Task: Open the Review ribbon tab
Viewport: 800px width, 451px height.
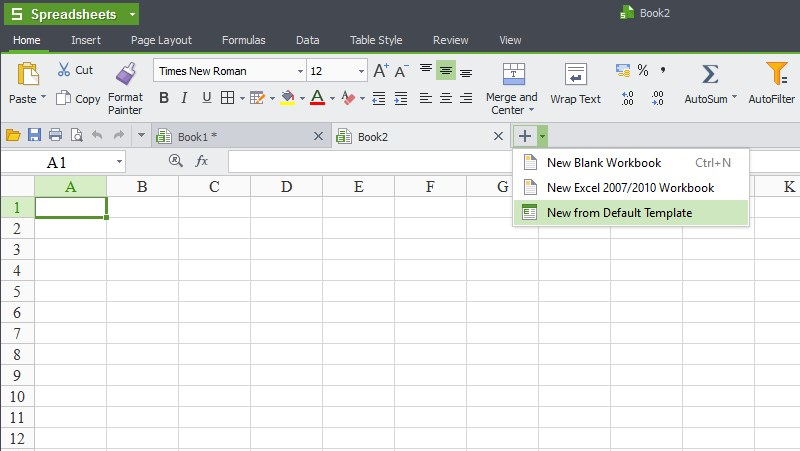Action: pyautogui.click(x=451, y=40)
